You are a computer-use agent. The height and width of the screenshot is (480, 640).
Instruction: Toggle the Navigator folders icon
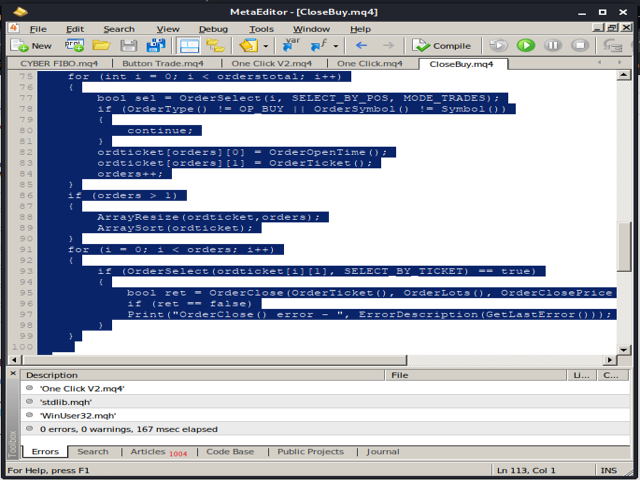216,45
